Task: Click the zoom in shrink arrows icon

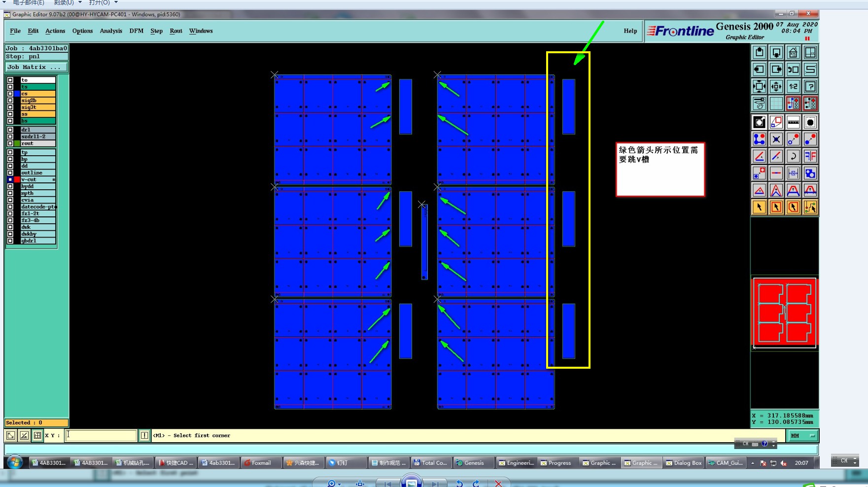Action: [776, 87]
